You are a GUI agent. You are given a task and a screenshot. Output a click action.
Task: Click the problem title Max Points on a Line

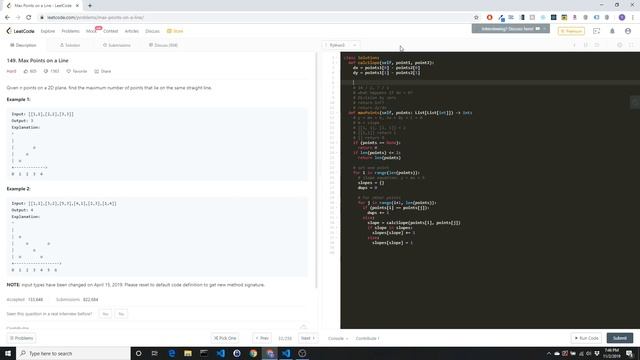(38, 60)
